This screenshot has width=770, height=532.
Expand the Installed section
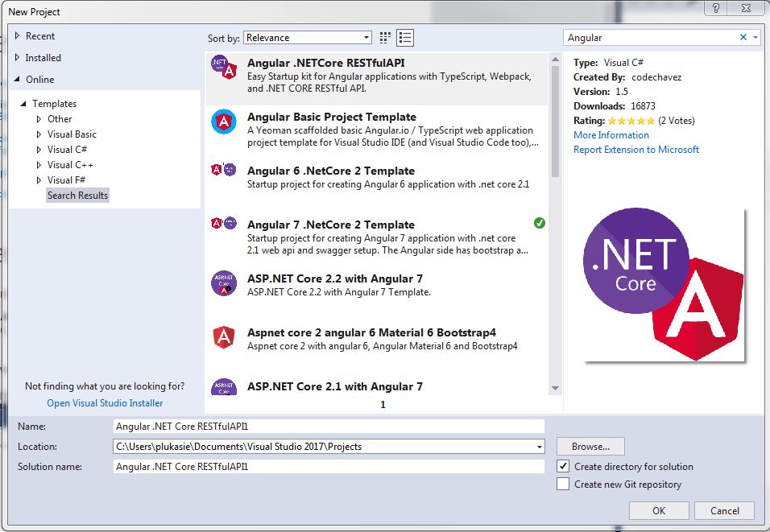(x=17, y=57)
